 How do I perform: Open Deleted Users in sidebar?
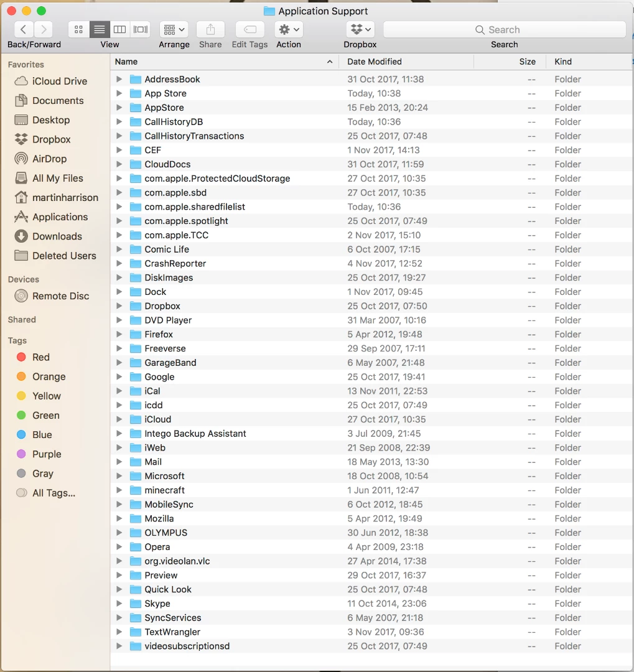tap(55, 256)
